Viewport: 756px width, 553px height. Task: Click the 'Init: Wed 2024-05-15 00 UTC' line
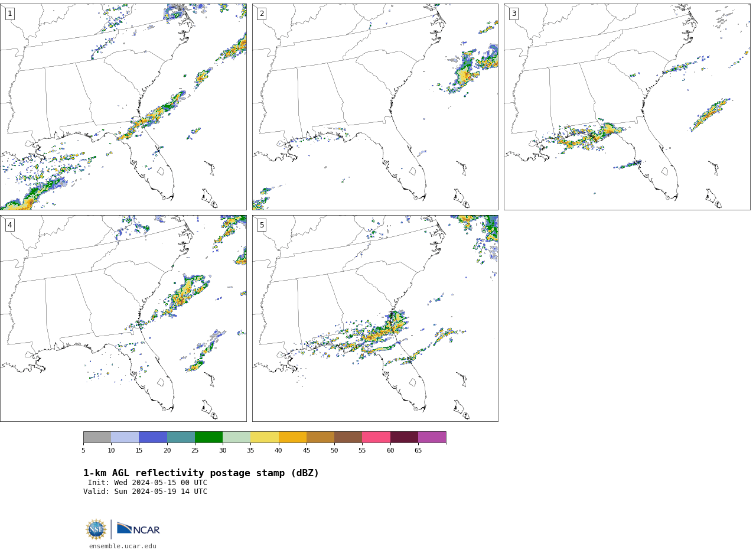tap(148, 483)
